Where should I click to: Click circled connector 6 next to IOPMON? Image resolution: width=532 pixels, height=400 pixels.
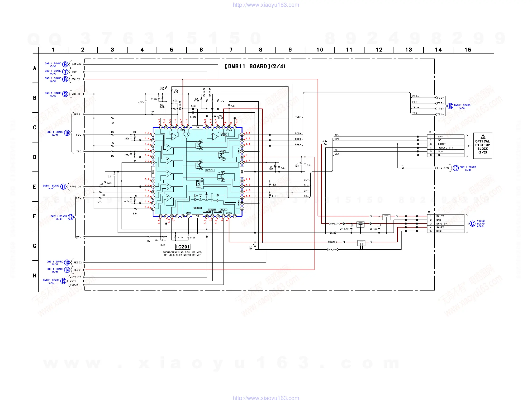(65, 64)
